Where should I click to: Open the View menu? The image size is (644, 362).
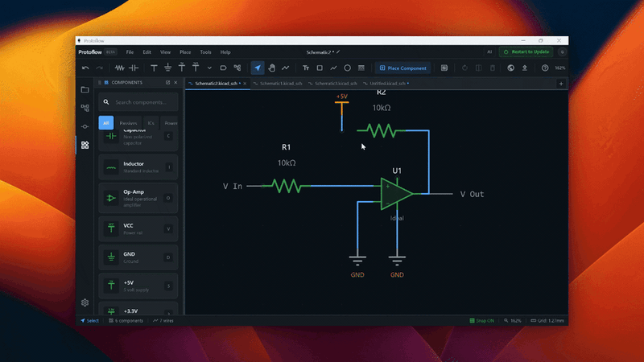click(165, 52)
